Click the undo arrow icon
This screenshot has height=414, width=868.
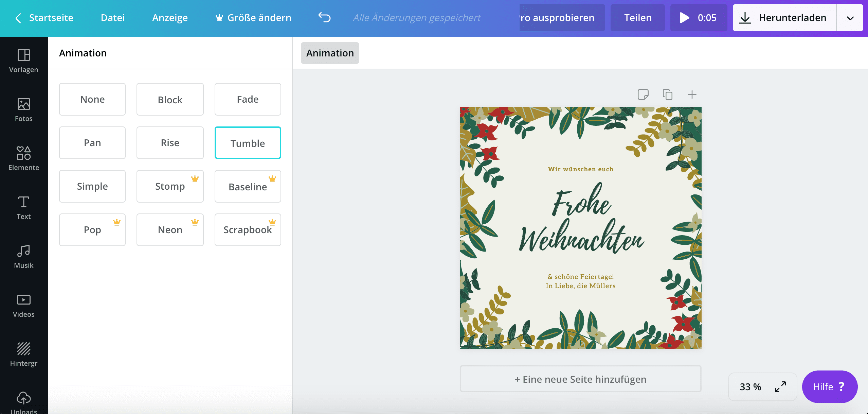click(324, 17)
